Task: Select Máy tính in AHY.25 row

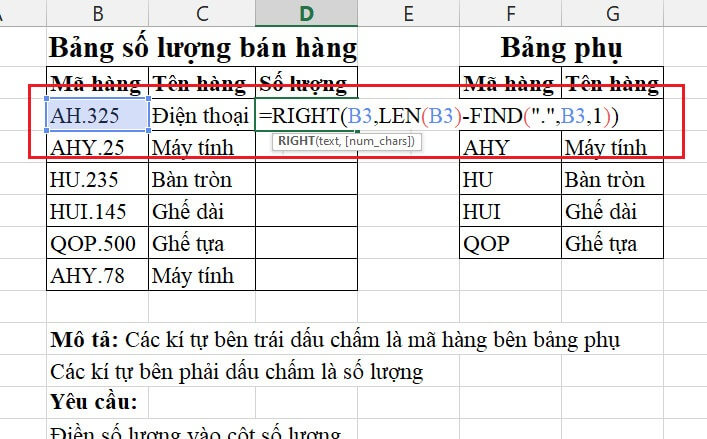Action: (202, 147)
